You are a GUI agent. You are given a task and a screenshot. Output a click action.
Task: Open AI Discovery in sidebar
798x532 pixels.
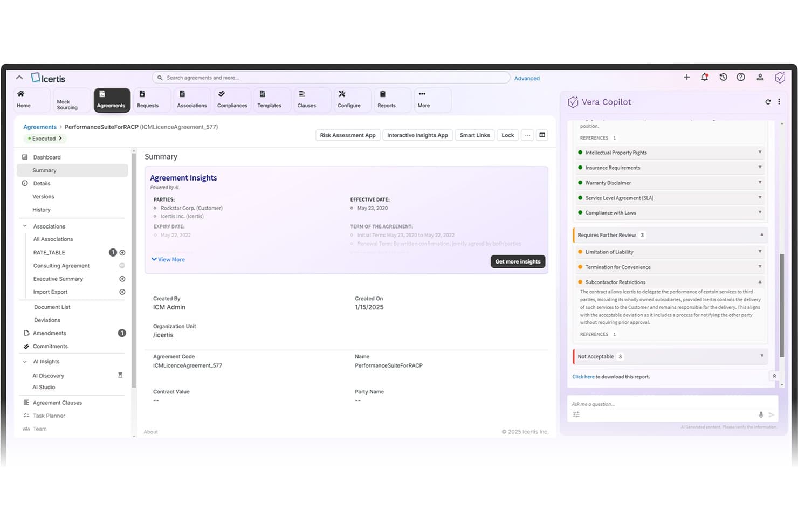48,376
